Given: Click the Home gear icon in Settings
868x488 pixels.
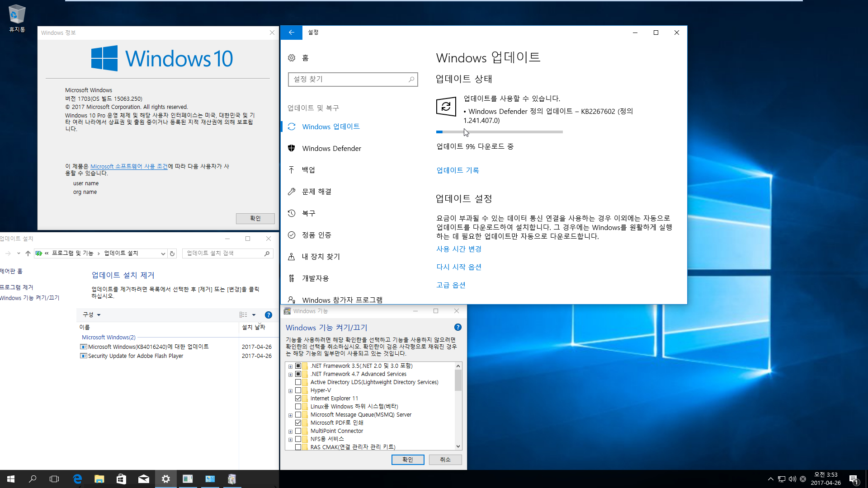Looking at the screenshot, I should tap(292, 58).
